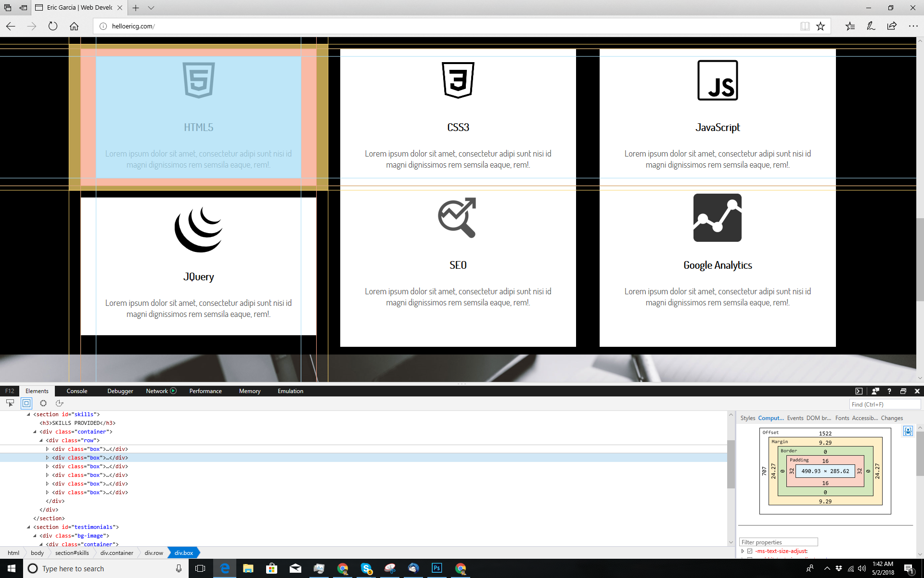Click the accessibility tab order icon in Elements toolbar
The width and height of the screenshot is (924, 578).
[60, 403]
